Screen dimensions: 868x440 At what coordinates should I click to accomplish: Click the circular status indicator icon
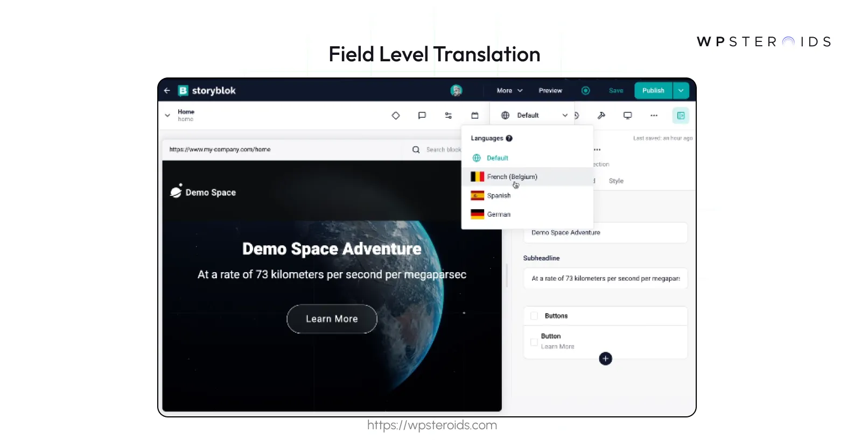(x=586, y=90)
